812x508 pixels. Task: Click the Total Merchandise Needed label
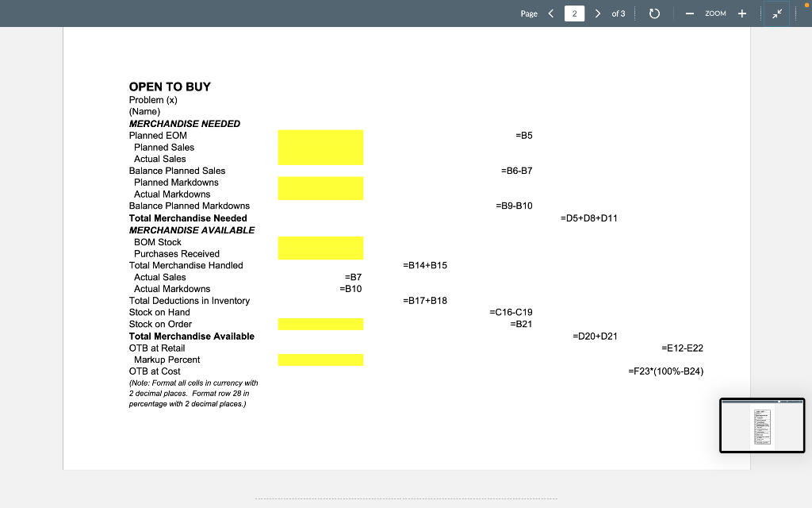(x=188, y=218)
